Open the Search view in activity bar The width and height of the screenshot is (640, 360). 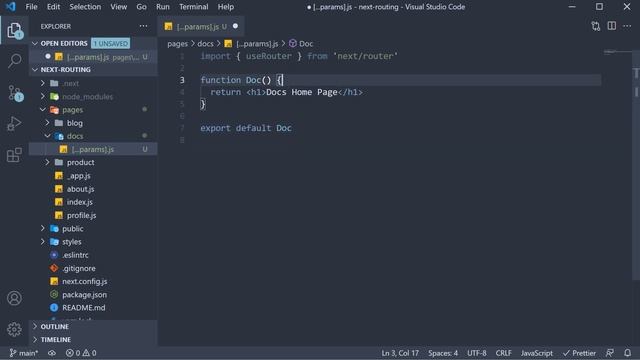[x=14, y=61]
